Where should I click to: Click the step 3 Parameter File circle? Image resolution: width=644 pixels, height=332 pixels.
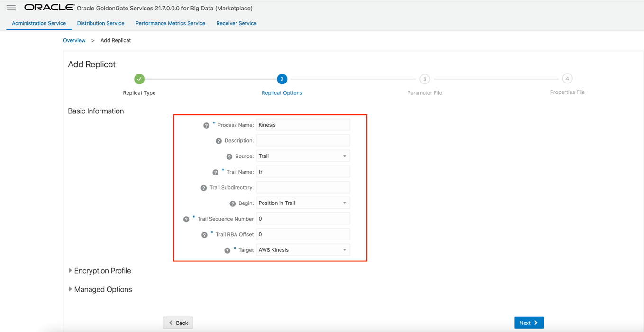[425, 79]
